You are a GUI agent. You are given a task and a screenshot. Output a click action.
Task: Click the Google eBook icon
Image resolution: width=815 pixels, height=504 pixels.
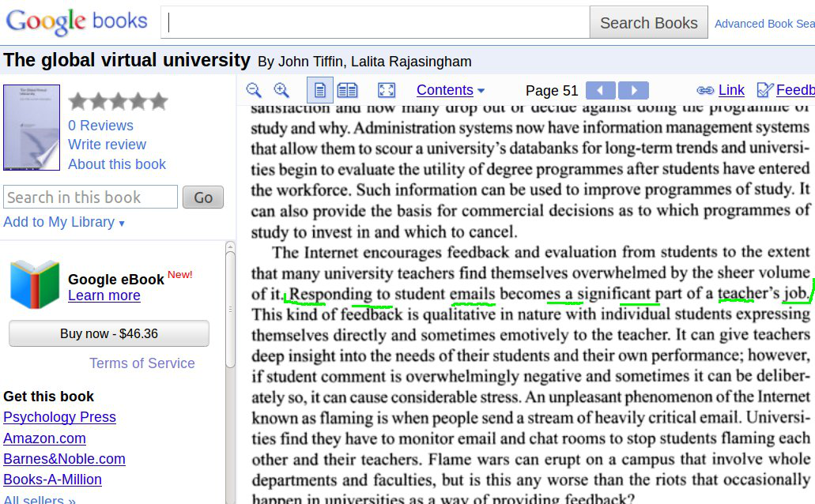tap(35, 284)
